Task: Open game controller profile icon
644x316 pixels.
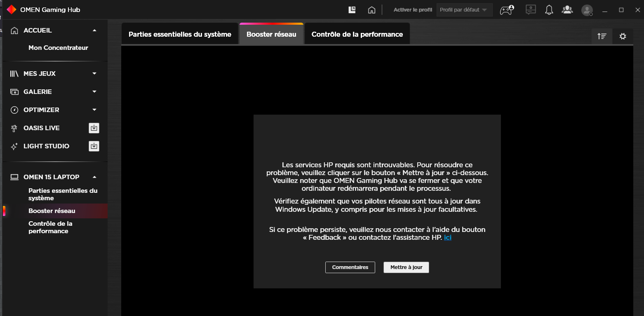Action: (x=507, y=10)
